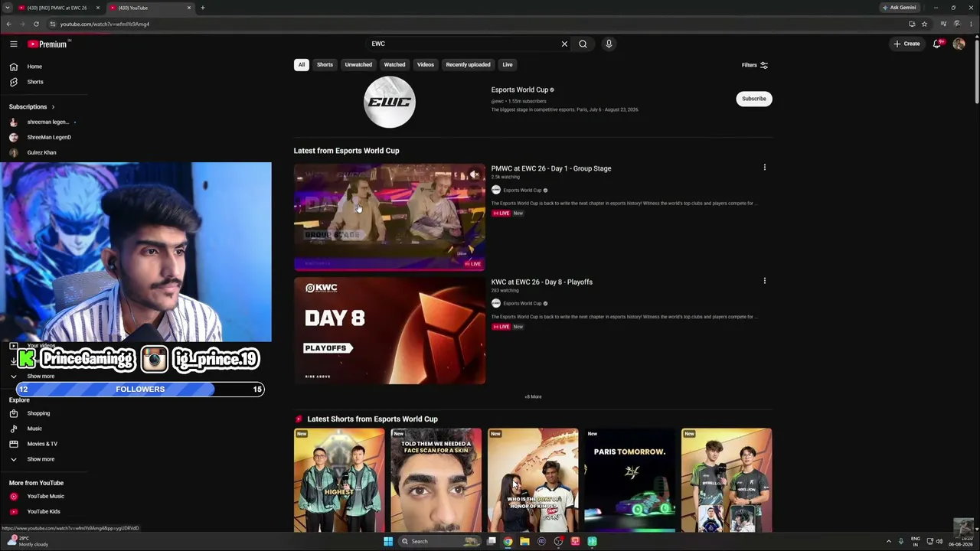Screen dimensions: 980x551
Task: Open the account avatar menu
Action: [x=959, y=44]
